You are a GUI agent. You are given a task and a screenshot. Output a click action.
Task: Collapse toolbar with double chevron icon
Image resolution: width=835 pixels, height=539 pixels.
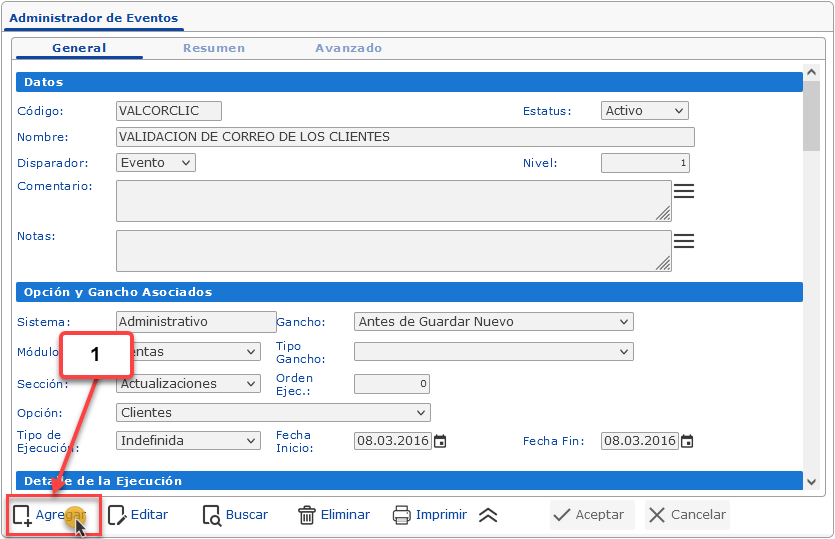coord(488,516)
